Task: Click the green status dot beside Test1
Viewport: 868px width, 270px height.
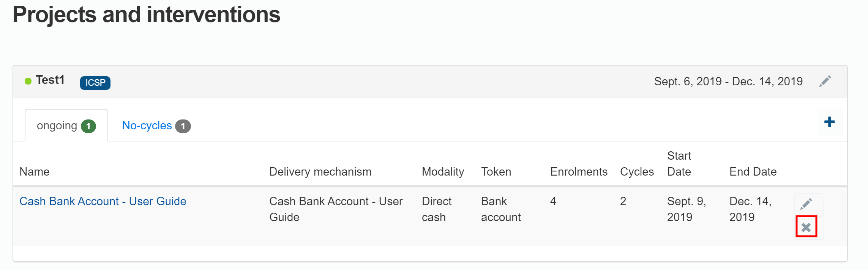Action: point(28,81)
